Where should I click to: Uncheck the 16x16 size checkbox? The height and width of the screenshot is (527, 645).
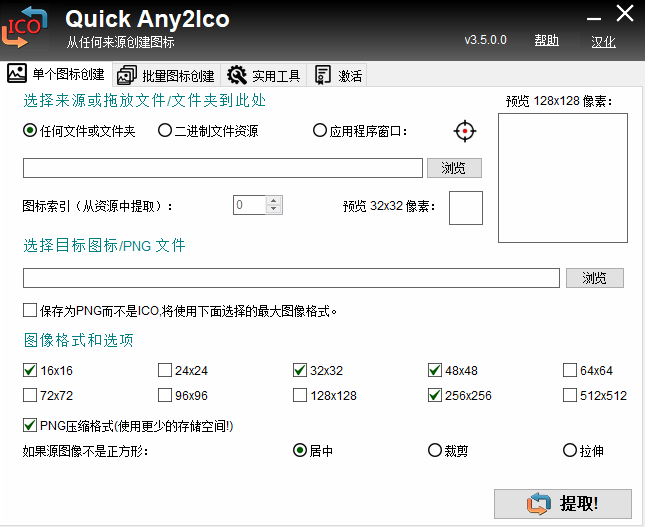click(x=30, y=370)
